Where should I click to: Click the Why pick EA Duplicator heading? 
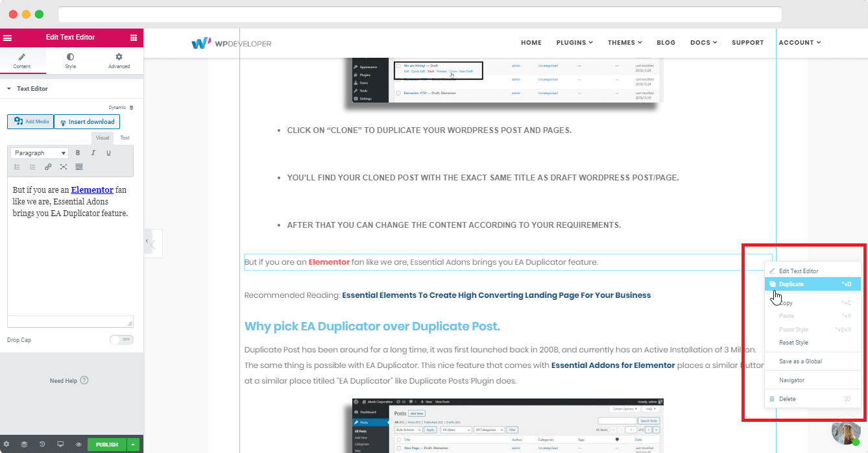[x=372, y=326]
